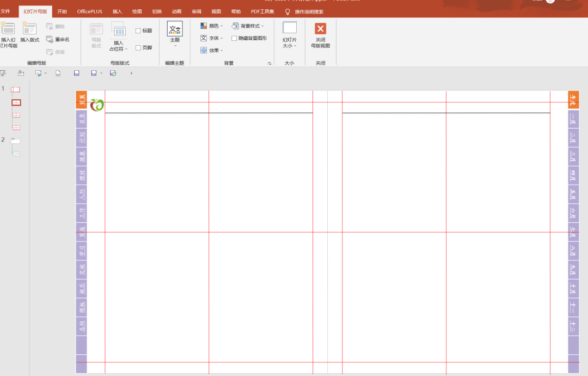
Task: Select the 幻灯片母版 slide master tab
Action: [x=35, y=11]
